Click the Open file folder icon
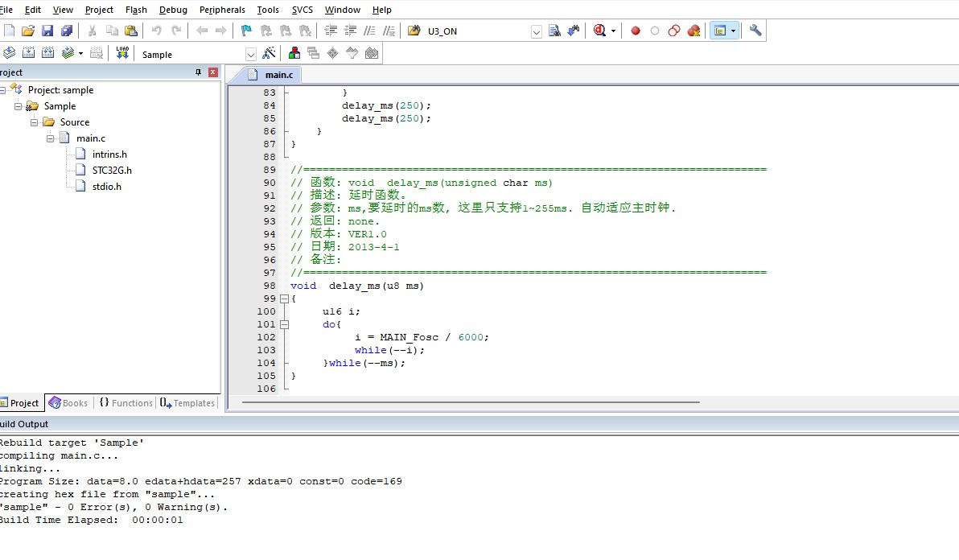Viewport: 959px width, 560px height. click(27, 31)
